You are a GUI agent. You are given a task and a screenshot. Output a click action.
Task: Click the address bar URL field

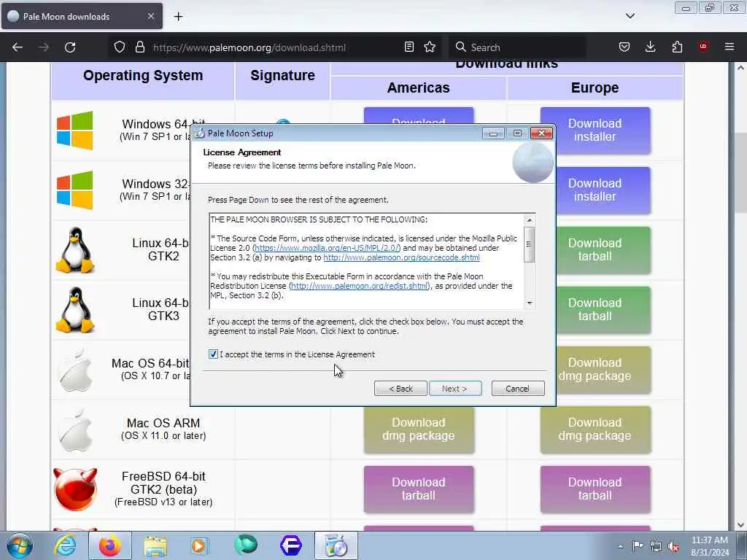[276, 47]
